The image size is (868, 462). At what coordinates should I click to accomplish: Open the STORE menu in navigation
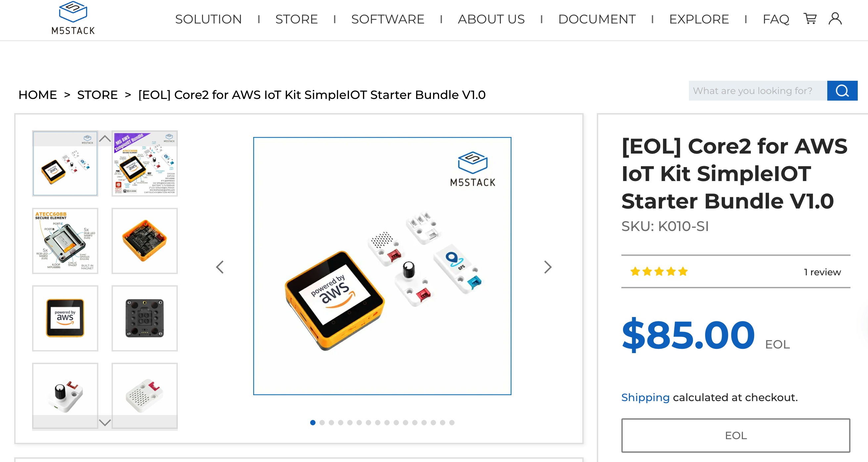click(x=296, y=19)
